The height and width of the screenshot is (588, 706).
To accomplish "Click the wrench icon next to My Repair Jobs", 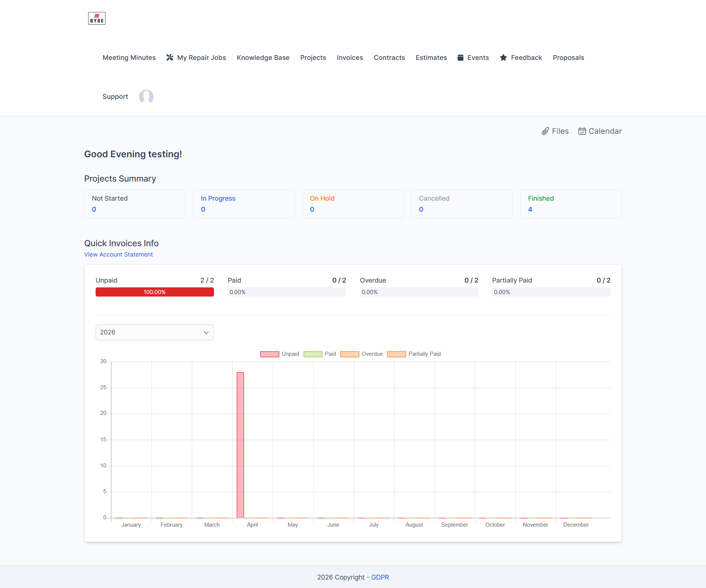I will pos(170,57).
